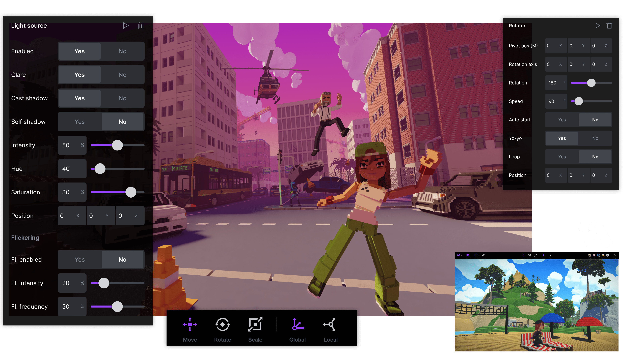Turn on Fl. enabled with Yes
This screenshot has width=644, height=362.
pos(79,260)
